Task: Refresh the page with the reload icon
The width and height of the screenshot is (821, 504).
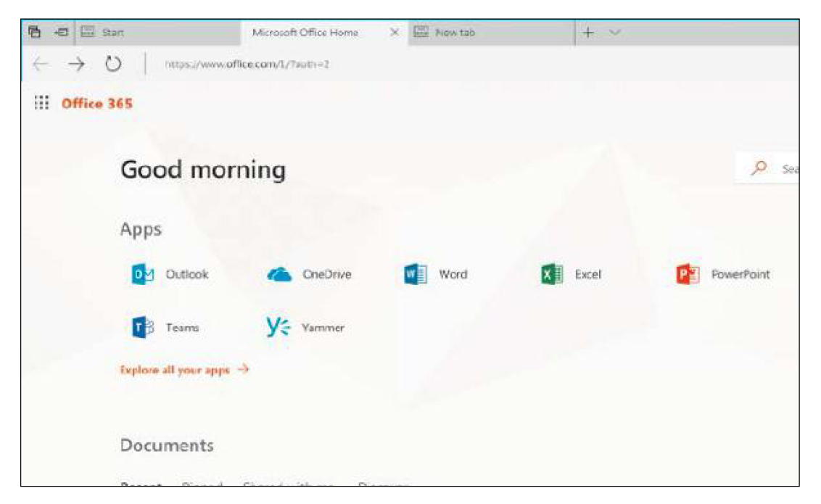Action: (x=113, y=64)
